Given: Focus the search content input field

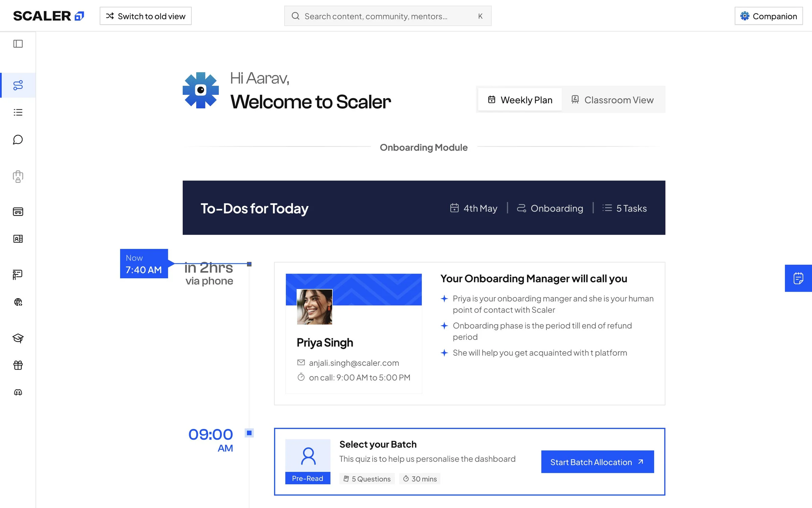Looking at the screenshot, I should [388, 16].
